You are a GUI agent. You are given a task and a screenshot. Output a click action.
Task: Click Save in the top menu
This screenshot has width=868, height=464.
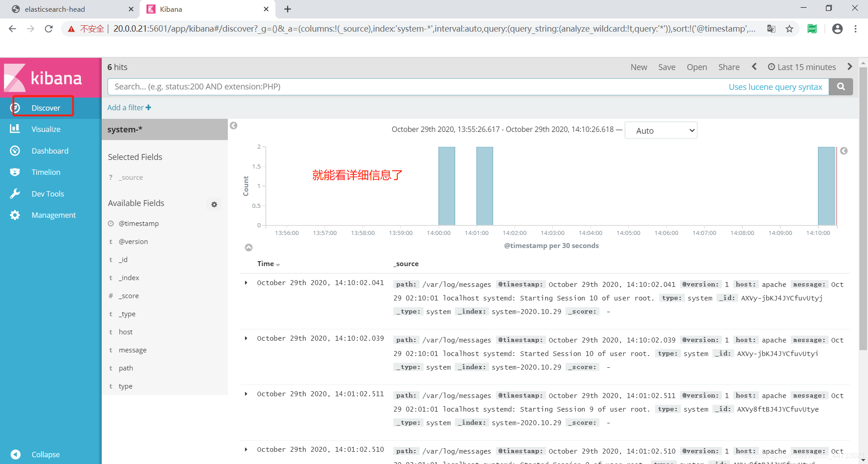click(x=667, y=67)
